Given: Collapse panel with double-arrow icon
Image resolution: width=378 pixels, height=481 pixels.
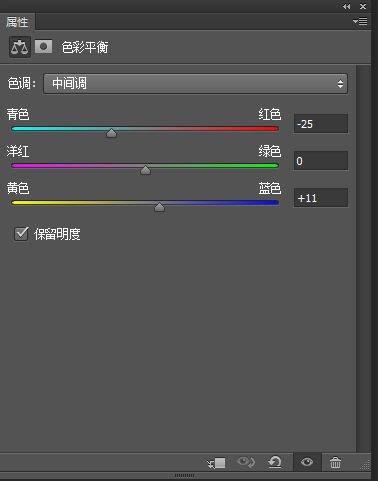Looking at the screenshot, I should click(x=347, y=6).
